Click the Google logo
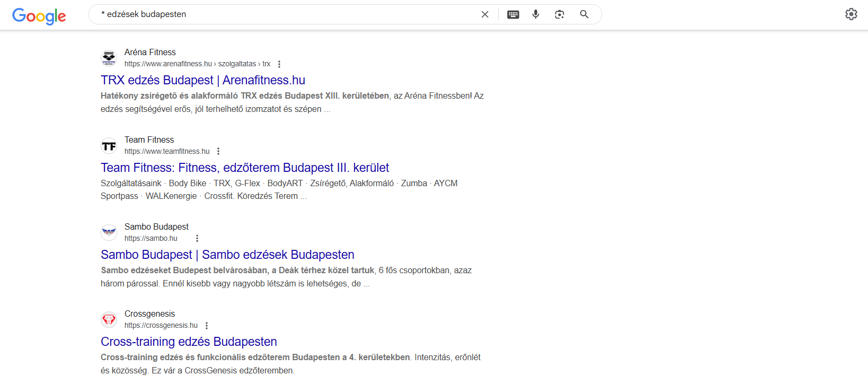 (x=39, y=16)
